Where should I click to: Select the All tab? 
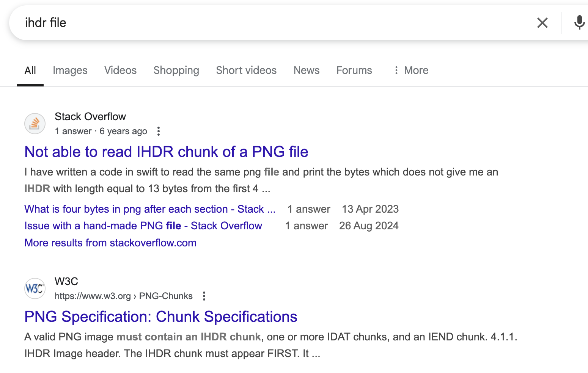click(x=30, y=71)
